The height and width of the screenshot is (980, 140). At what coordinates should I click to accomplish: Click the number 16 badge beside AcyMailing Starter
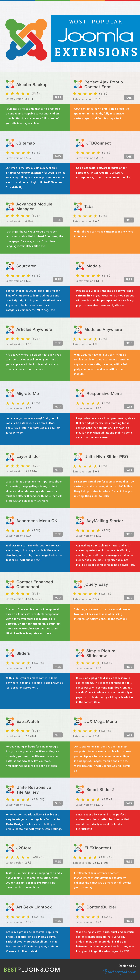80,520
